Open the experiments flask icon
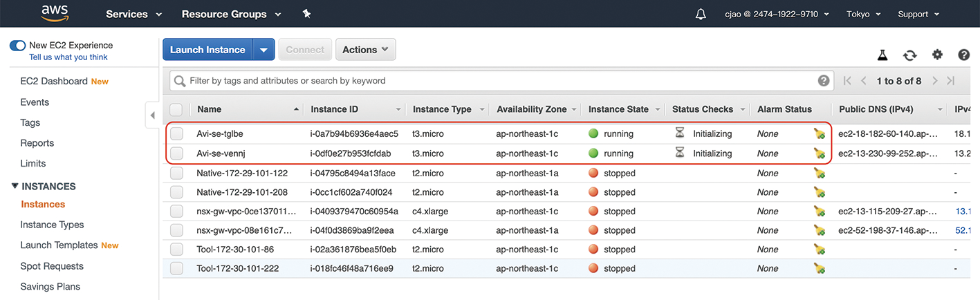The image size is (980, 300). click(882, 55)
